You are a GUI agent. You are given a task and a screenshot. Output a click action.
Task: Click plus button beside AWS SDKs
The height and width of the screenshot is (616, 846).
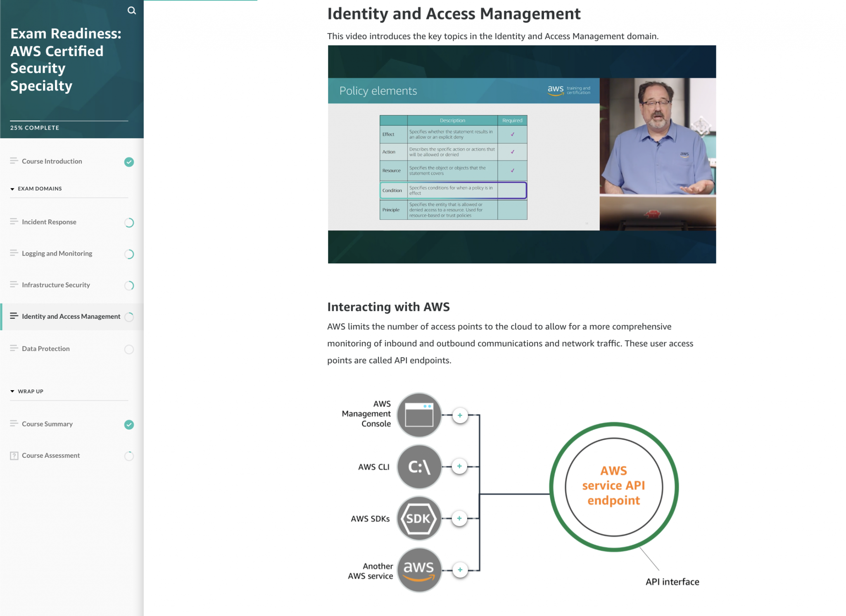pyautogui.click(x=459, y=519)
